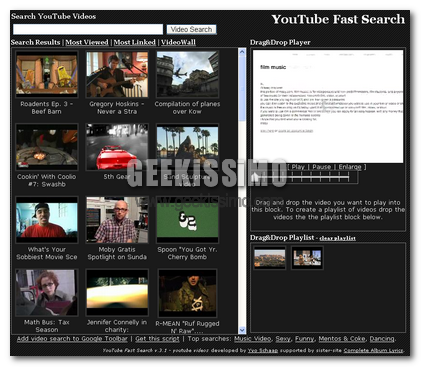Switch to the VideoWall view
Image resolution: width=421 pixels, height=367 pixels.
(178, 42)
